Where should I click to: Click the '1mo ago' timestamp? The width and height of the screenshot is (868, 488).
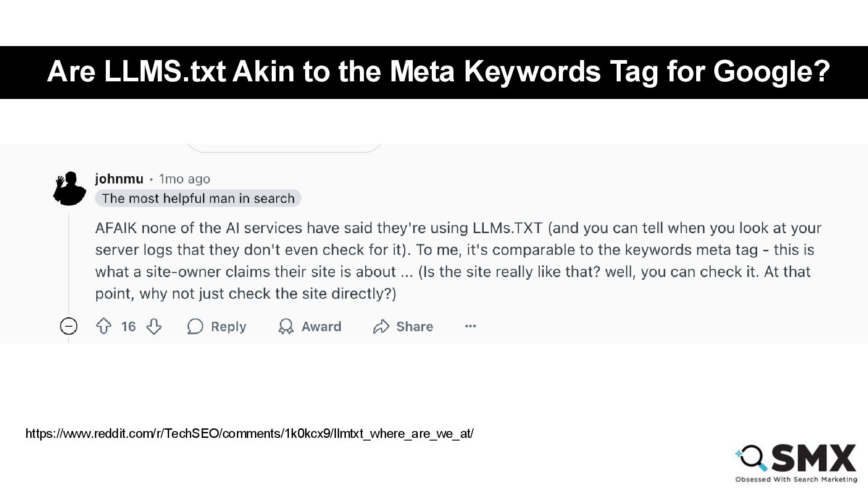click(x=184, y=179)
